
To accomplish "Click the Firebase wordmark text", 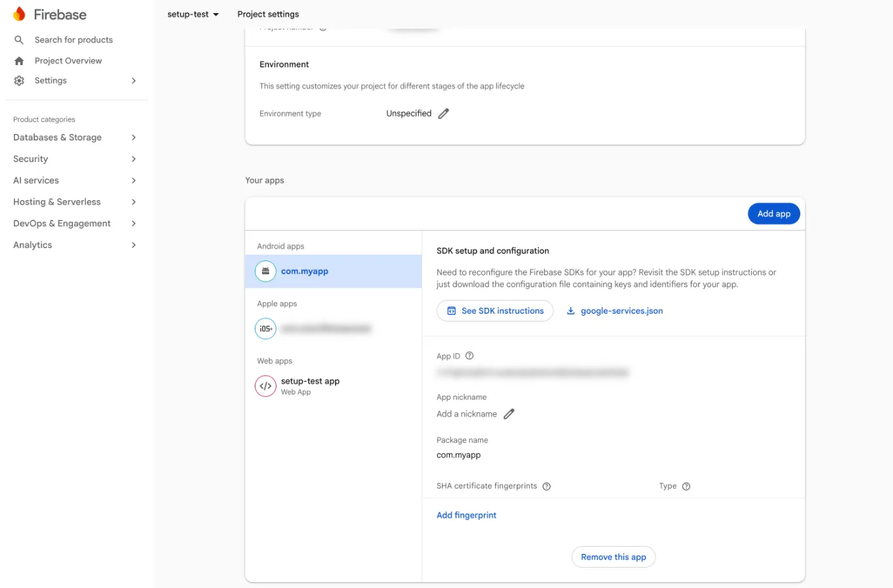I will point(60,14).
